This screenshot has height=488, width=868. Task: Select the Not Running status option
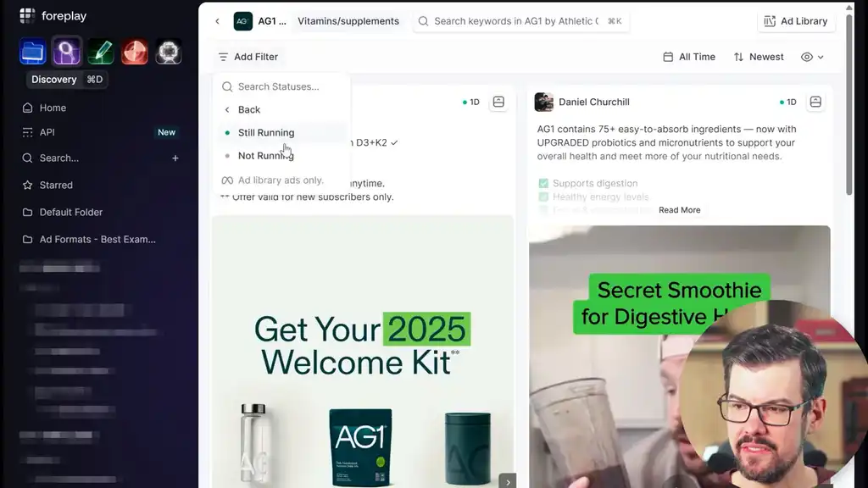tap(265, 156)
